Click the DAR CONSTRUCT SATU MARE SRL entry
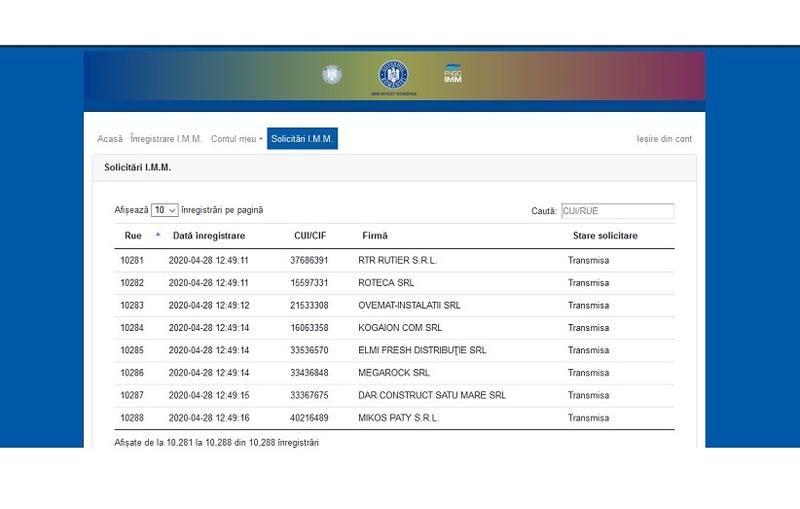 coord(431,395)
